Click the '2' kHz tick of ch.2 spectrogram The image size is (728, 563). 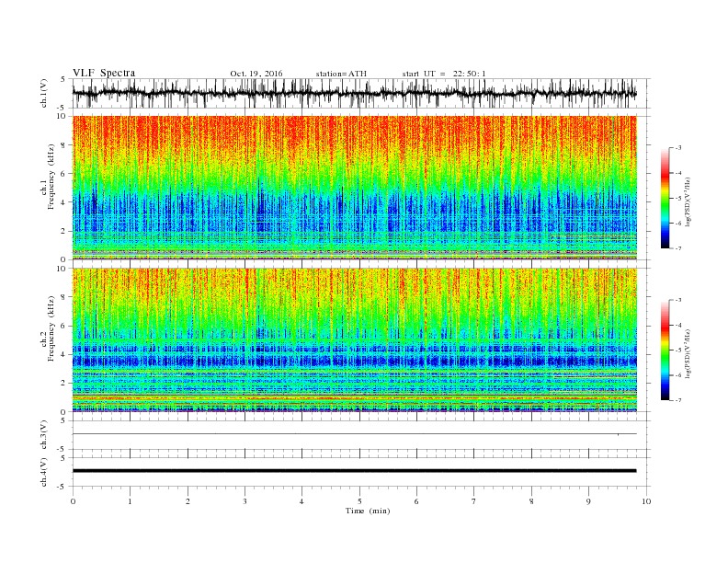(x=63, y=383)
